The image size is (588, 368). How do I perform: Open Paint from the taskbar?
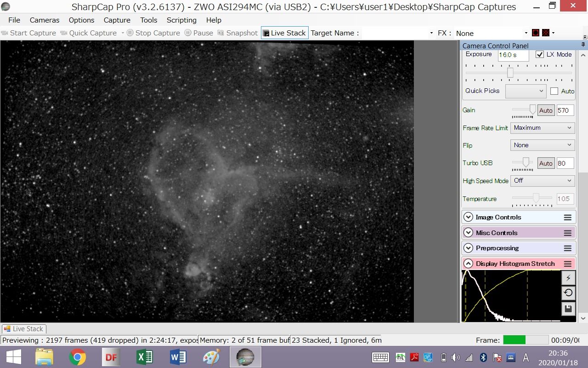point(211,357)
